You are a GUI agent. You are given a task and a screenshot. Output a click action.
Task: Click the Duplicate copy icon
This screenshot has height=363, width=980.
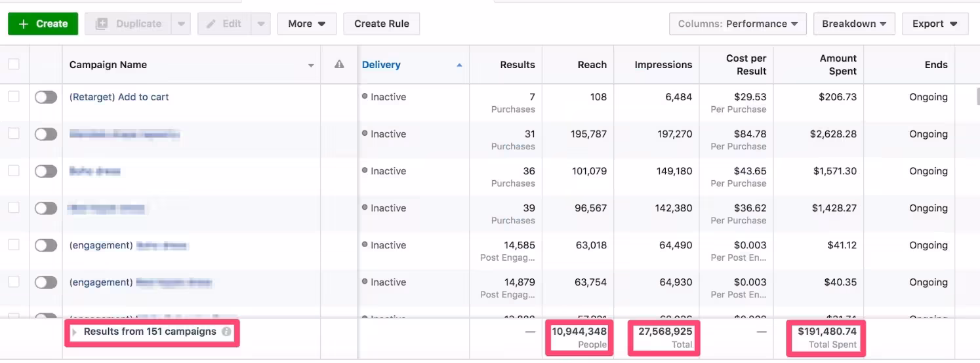coord(102,24)
